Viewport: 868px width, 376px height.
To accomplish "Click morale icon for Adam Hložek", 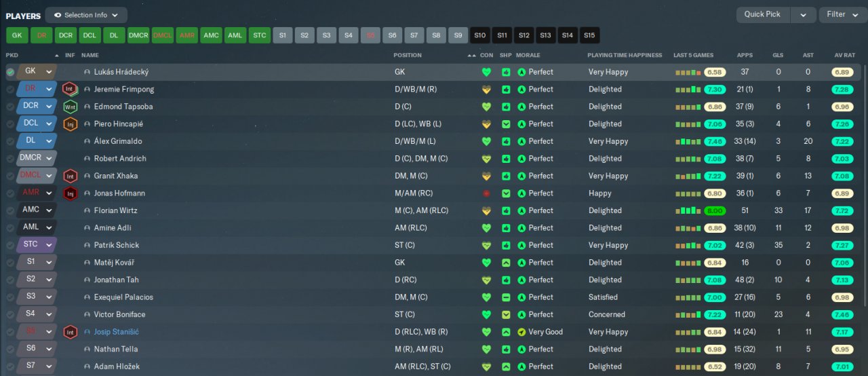I will point(521,366).
